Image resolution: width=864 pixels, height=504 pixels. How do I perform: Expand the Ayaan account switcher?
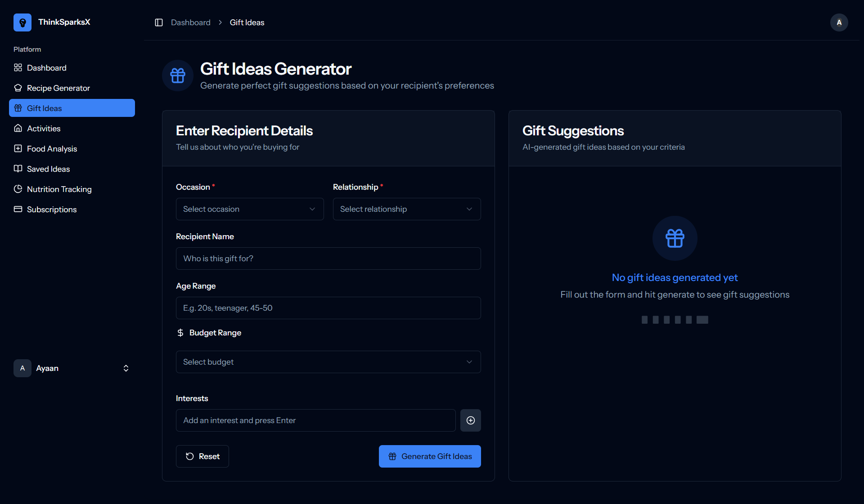pos(126,368)
